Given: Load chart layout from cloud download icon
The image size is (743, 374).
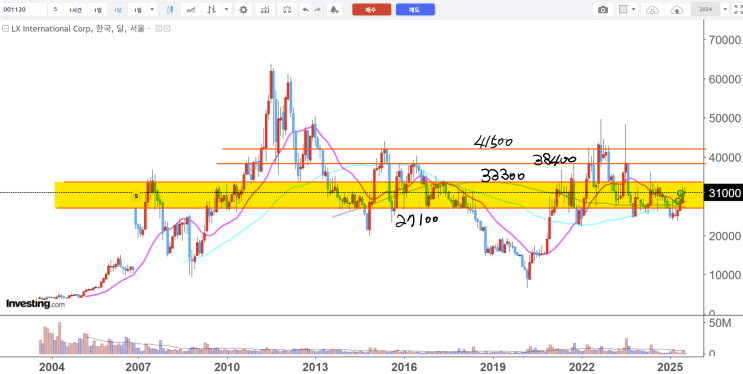Looking at the screenshot, I should coord(653,9).
